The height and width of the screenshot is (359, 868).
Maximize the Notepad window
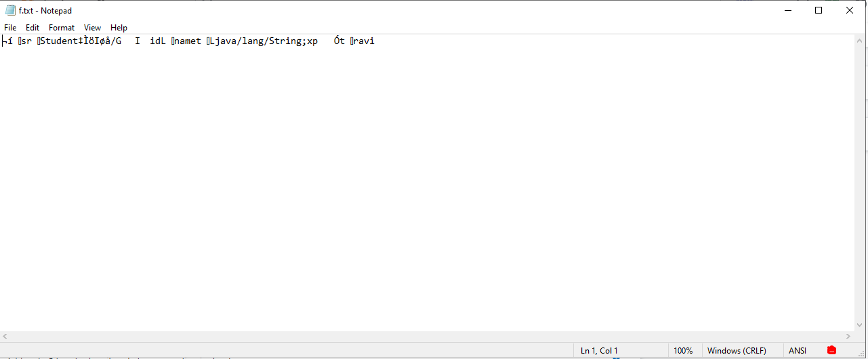pyautogui.click(x=819, y=10)
